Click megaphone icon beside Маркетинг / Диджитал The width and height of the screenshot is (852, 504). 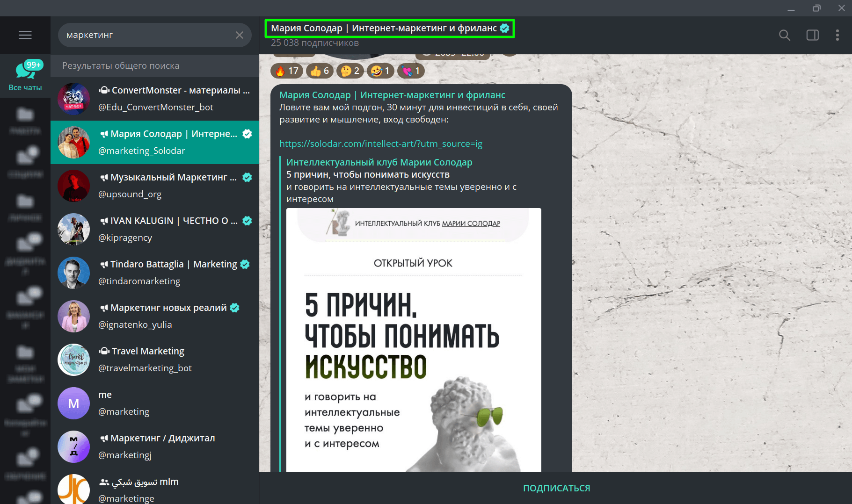[x=104, y=438]
